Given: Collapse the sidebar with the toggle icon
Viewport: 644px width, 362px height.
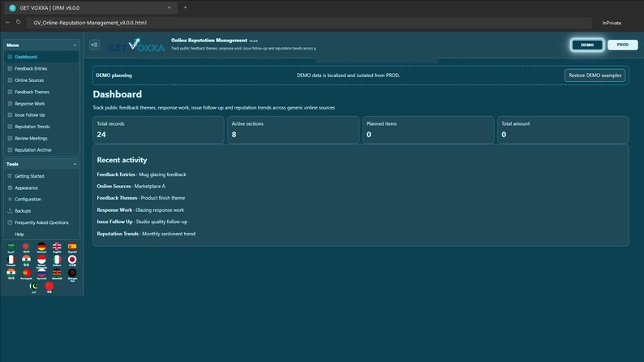Looking at the screenshot, I should pos(94,45).
